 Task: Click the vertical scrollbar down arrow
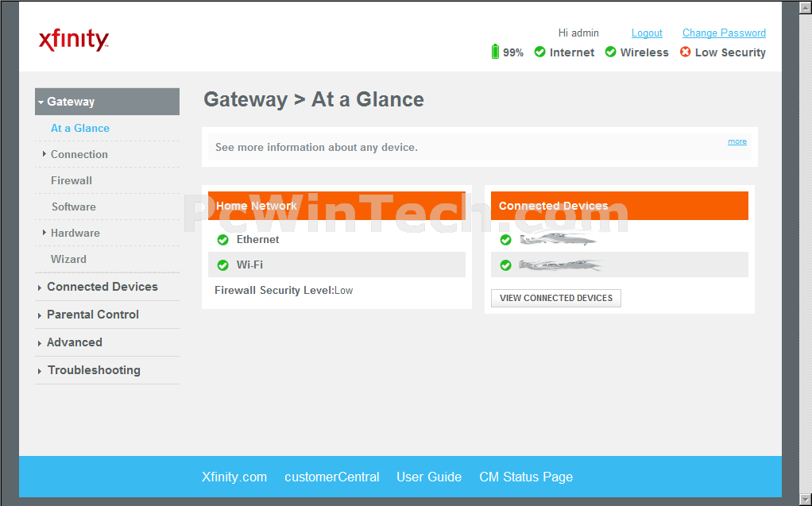pyautogui.click(x=806, y=500)
